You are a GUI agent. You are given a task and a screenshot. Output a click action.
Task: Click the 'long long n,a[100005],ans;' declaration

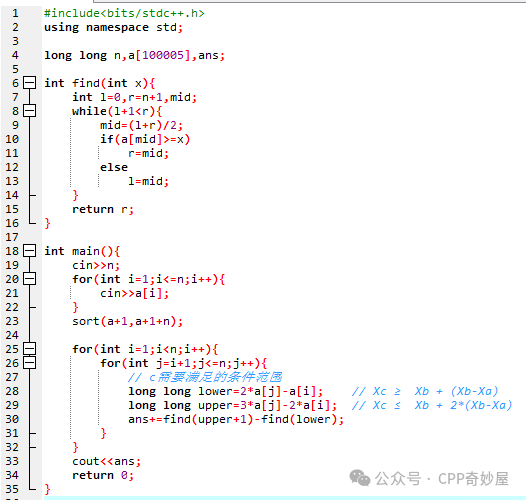click(135, 55)
